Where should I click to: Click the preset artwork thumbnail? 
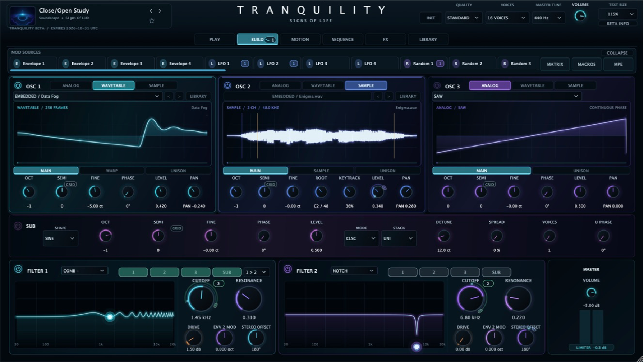(x=22, y=16)
